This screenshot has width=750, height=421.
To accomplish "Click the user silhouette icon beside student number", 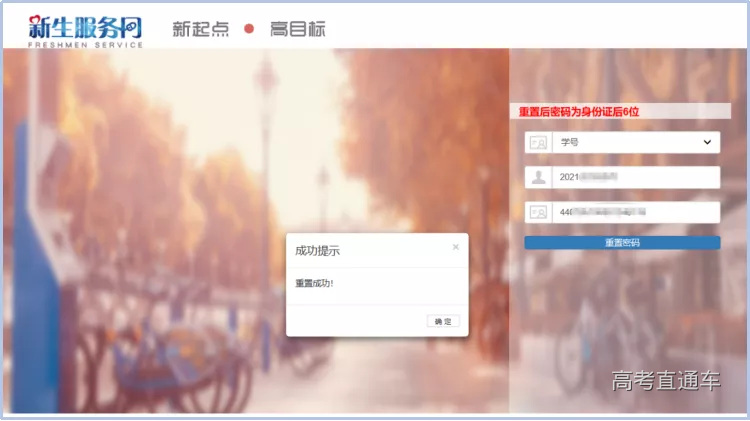I will pyautogui.click(x=539, y=177).
